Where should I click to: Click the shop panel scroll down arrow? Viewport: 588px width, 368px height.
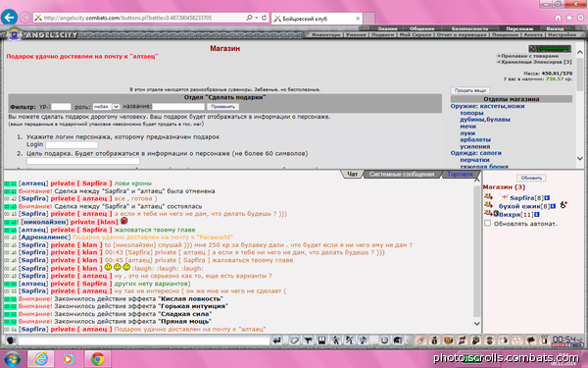click(x=580, y=158)
